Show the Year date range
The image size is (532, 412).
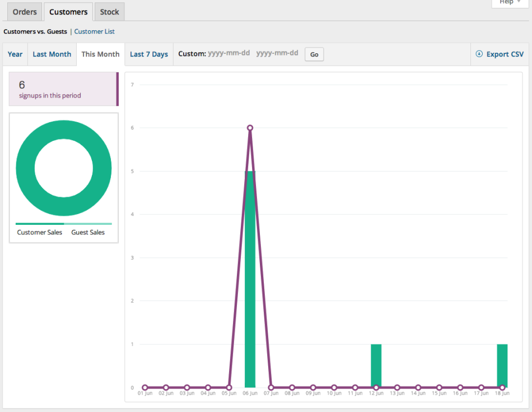tap(15, 54)
